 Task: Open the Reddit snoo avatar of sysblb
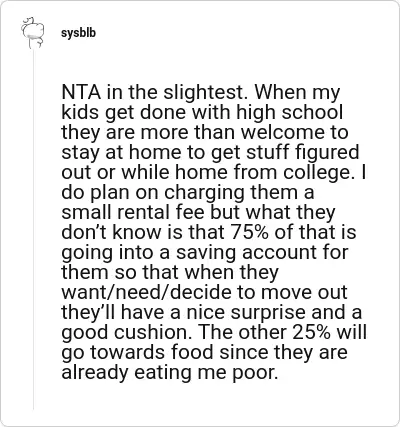coord(33,33)
